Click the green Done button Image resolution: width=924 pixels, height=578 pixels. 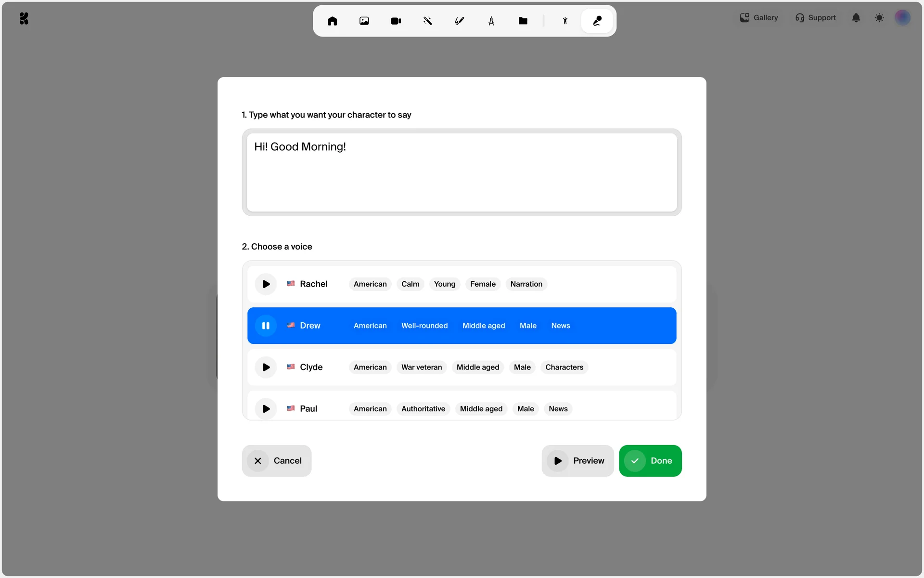650,461
